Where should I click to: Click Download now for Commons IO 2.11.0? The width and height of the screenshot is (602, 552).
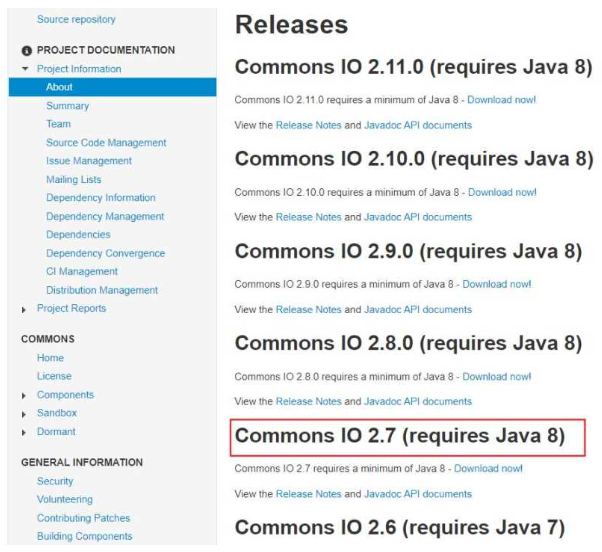(x=501, y=101)
